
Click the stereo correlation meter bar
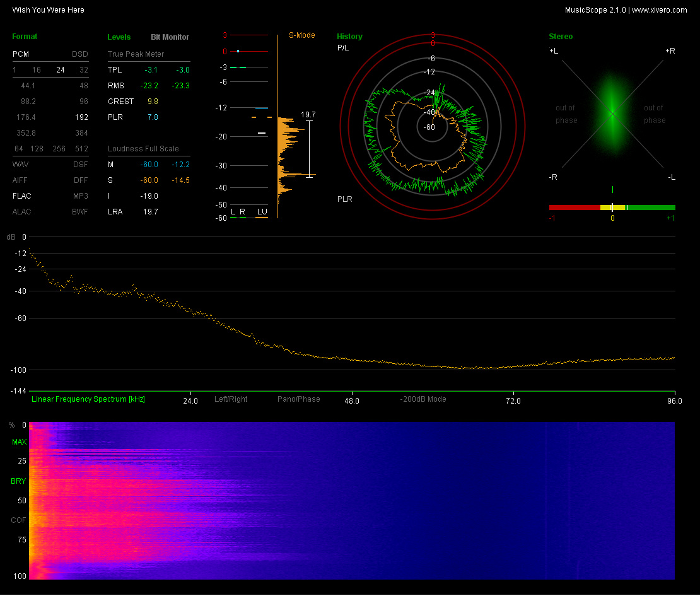pyautogui.click(x=612, y=207)
